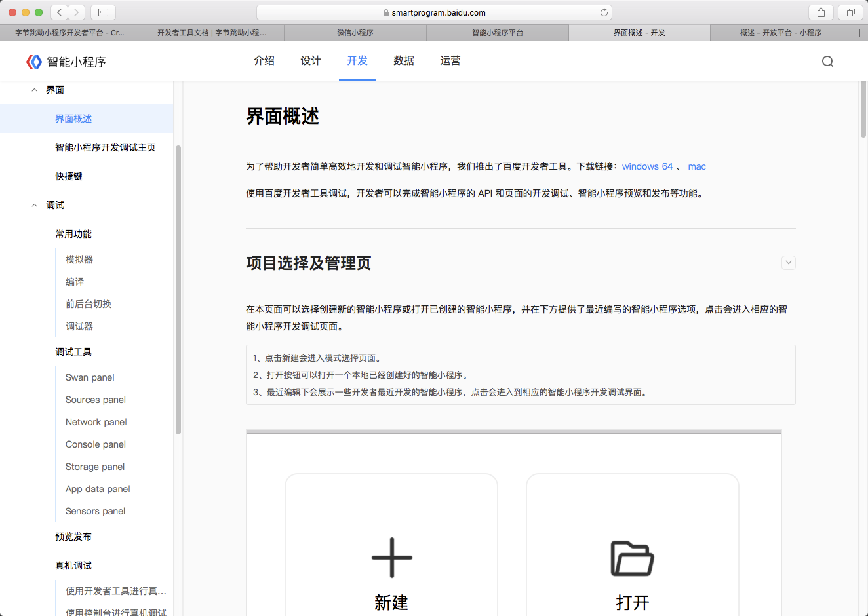Select 界面概述 in the sidebar

click(x=87, y=119)
